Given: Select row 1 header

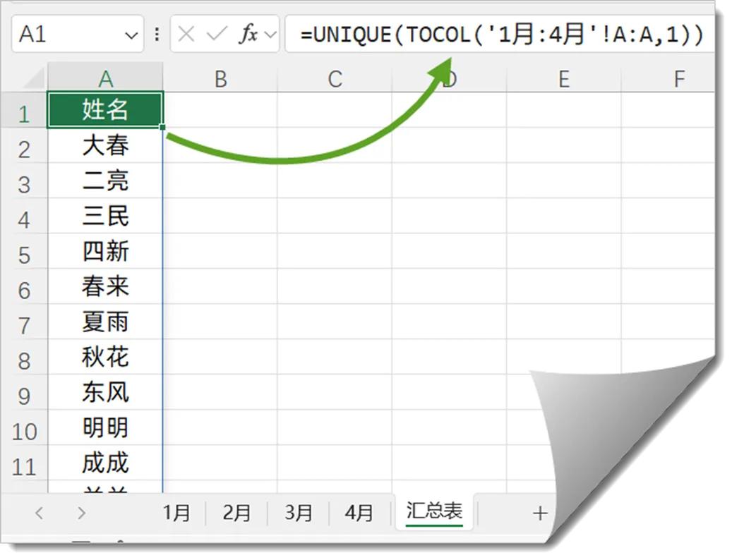Looking at the screenshot, I should pos(24,110).
